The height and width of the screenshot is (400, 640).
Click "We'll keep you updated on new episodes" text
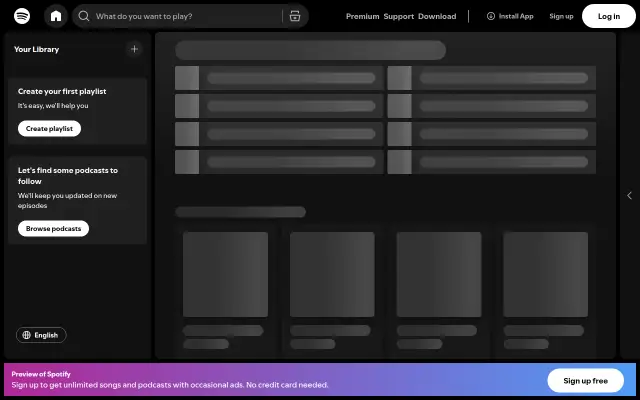pyautogui.click(x=67, y=200)
